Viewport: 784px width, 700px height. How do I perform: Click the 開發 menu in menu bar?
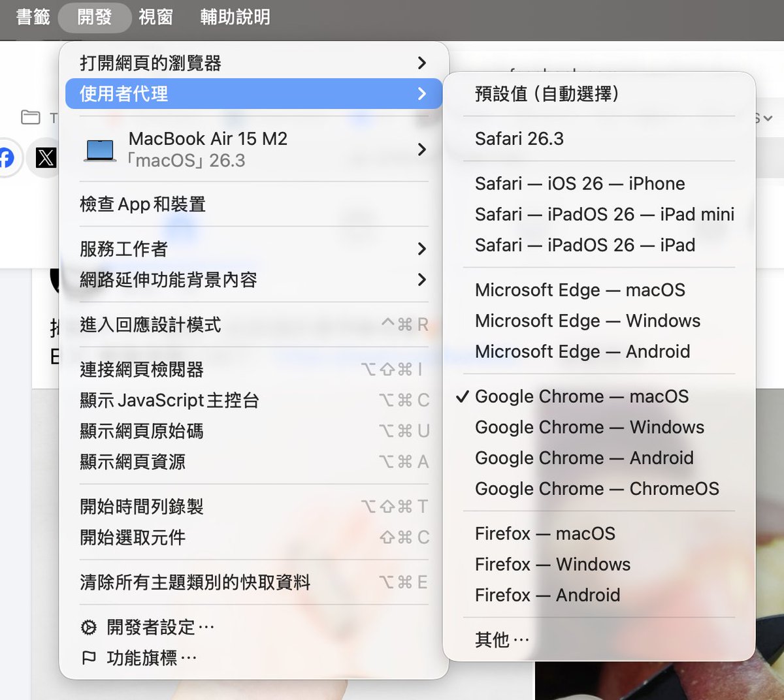(x=95, y=17)
